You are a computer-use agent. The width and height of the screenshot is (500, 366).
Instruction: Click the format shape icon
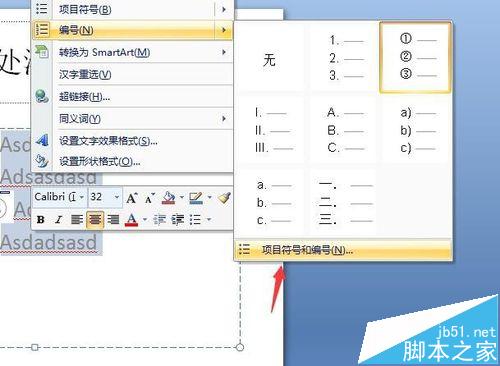pyautogui.click(x=42, y=161)
